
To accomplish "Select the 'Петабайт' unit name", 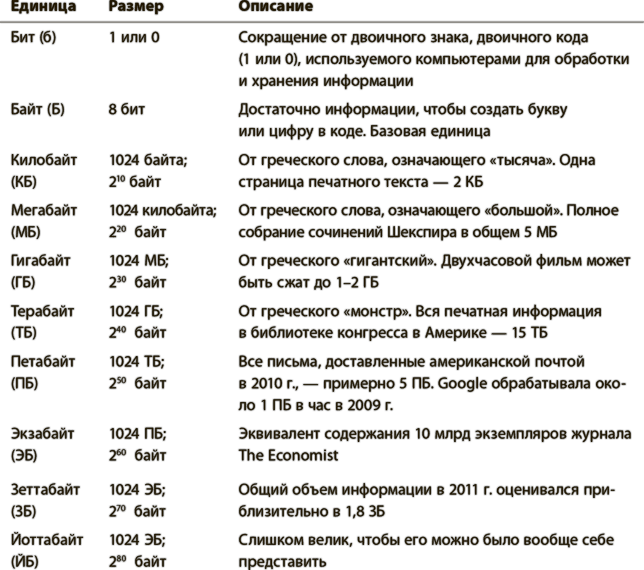I will pyautogui.click(x=43, y=361).
